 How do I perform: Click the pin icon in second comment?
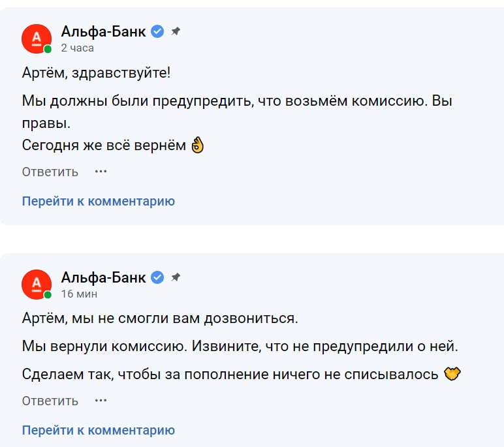(x=176, y=277)
